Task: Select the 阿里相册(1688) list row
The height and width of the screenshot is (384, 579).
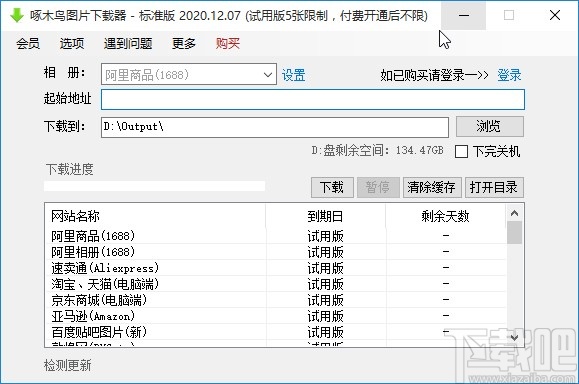Action: tap(275, 252)
